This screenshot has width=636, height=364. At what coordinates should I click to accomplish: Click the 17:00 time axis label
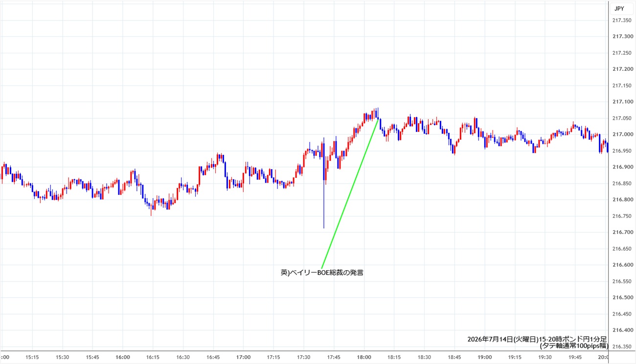click(x=243, y=357)
